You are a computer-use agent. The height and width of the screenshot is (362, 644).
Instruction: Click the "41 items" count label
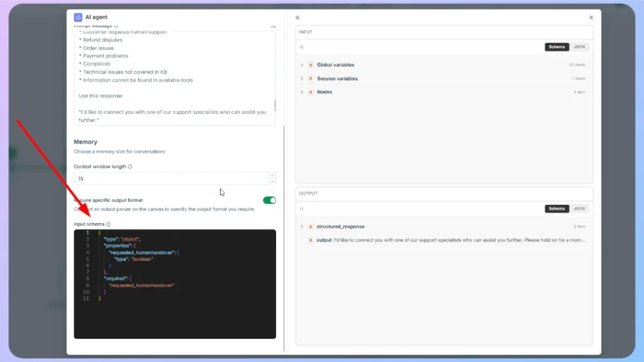pyautogui.click(x=577, y=65)
